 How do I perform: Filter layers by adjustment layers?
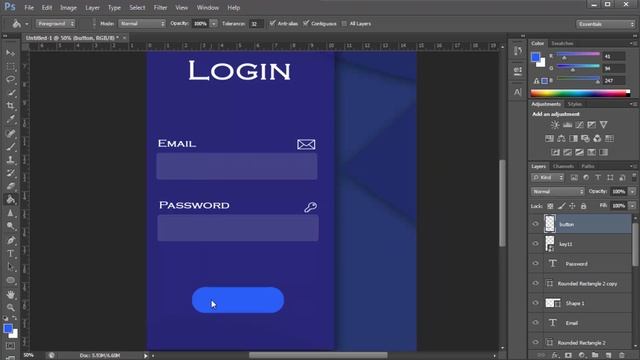[x=586, y=178]
